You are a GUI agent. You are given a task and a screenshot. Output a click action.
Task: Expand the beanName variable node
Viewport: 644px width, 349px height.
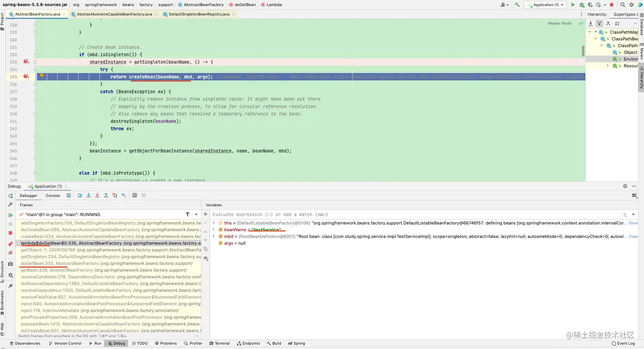click(x=213, y=230)
